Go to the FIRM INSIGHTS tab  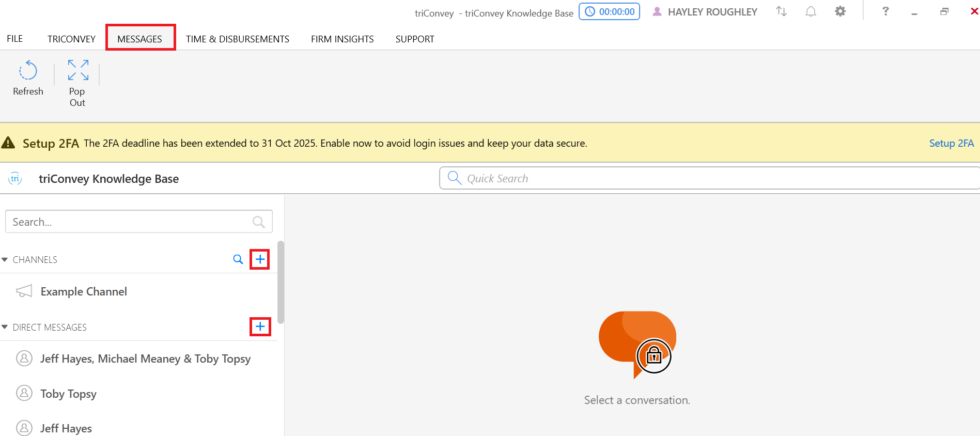tap(343, 39)
